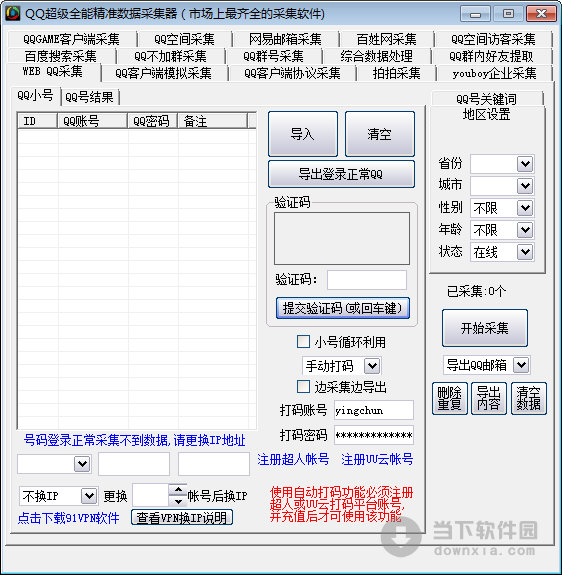Open the 状态 dropdown showing 在线
The height and width of the screenshot is (575, 562).
(525, 252)
